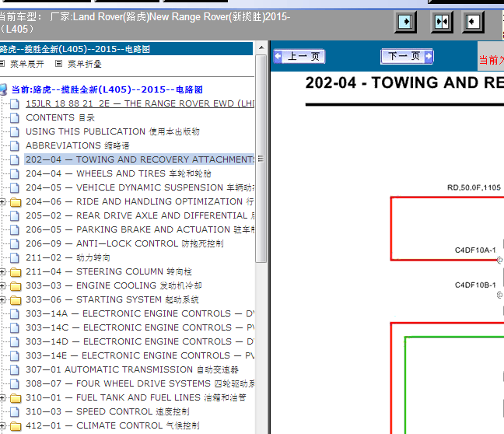This screenshot has height=434, width=504.
Task: Open 211-02 动力转向 entry
Action: 68,257
